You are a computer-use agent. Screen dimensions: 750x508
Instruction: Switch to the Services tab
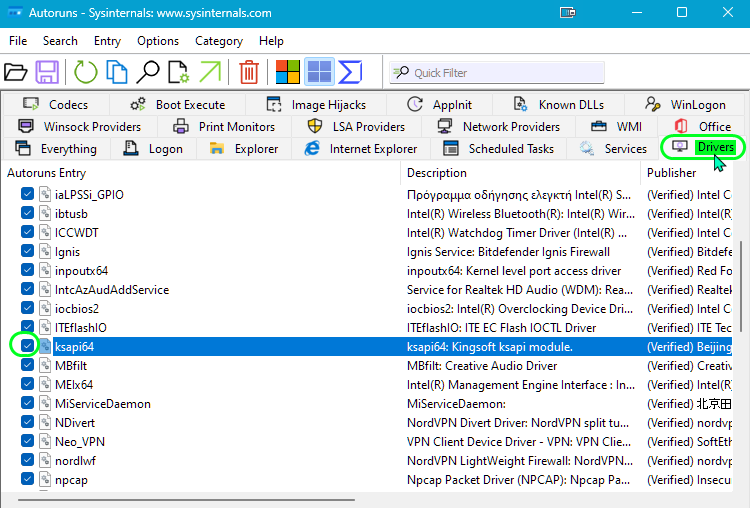point(614,149)
